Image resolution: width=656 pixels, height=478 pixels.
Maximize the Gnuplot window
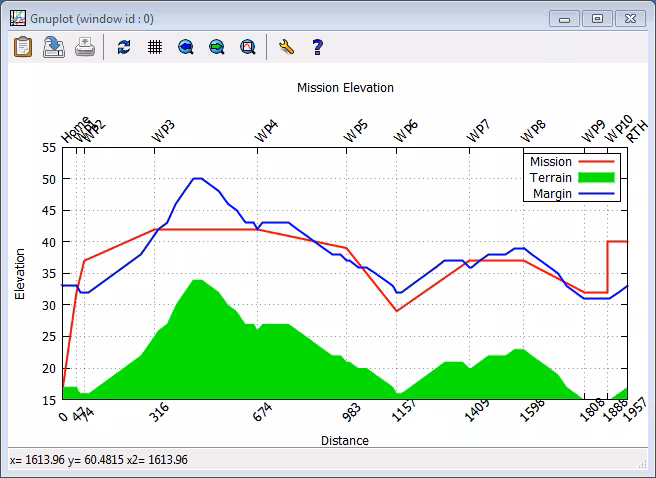[x=598, y=19]
